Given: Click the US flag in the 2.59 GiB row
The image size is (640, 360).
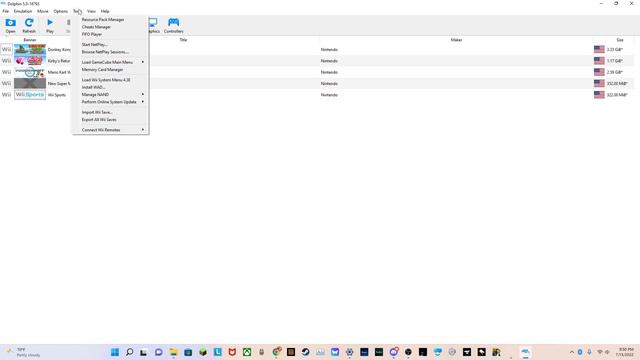Looking at the screenshot, I should pyautogui.click(x=599, y=72).
